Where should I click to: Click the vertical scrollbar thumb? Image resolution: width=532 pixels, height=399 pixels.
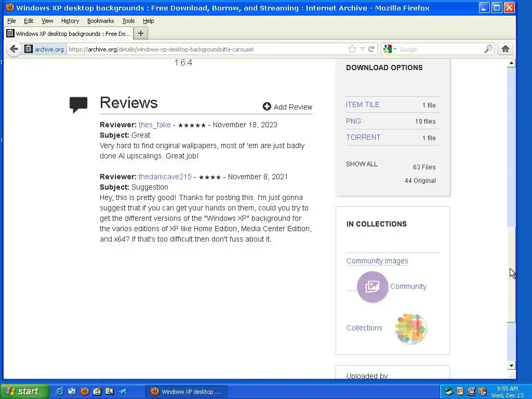pyautogui.click(x=511, y=274)
